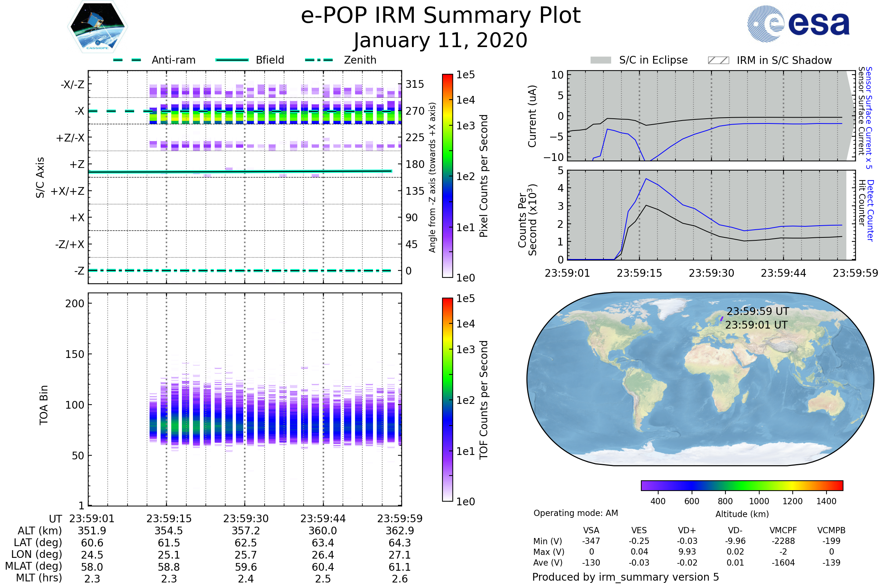Click the e-POP IRM Summary Plot title

(x=441, y=16)
